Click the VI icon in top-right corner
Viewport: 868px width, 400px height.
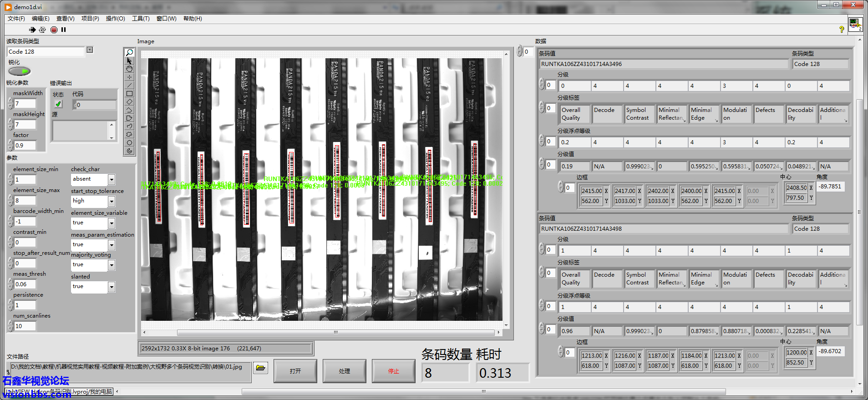coord(855,24)
